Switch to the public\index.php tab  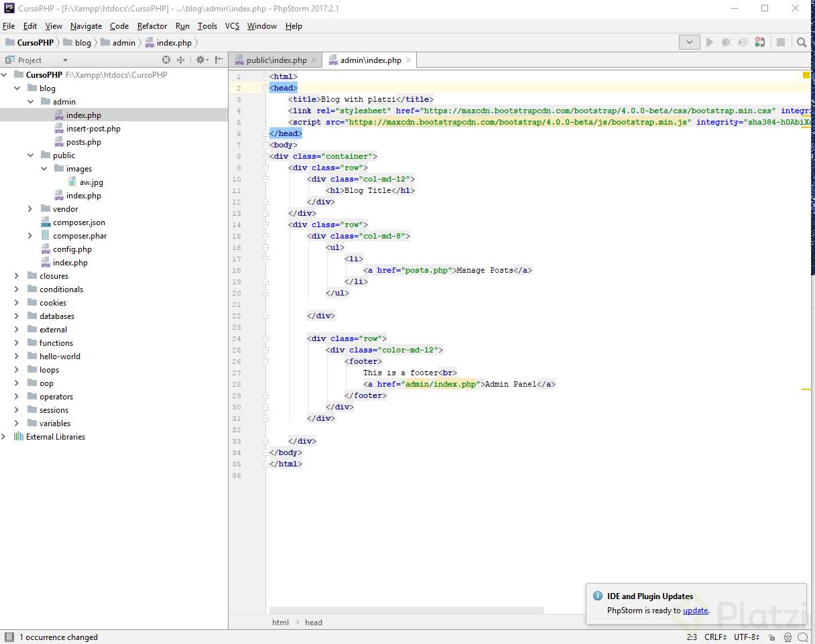point(275,60)
